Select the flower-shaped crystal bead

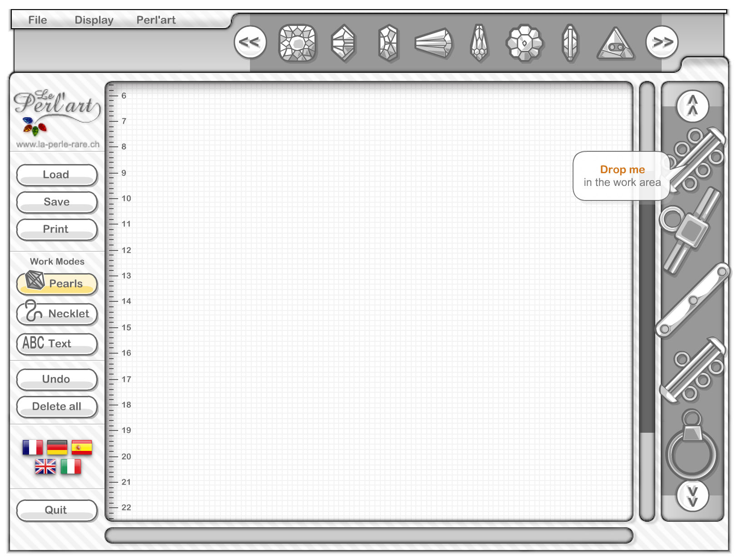524,43
